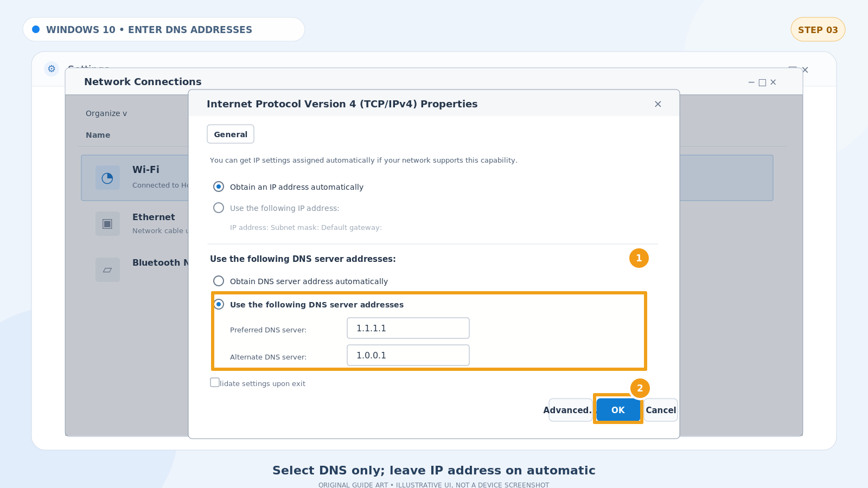The image size is (868, 488).
Task: Close the IPv4 Properties dialog
Action: tap(658, 104)
